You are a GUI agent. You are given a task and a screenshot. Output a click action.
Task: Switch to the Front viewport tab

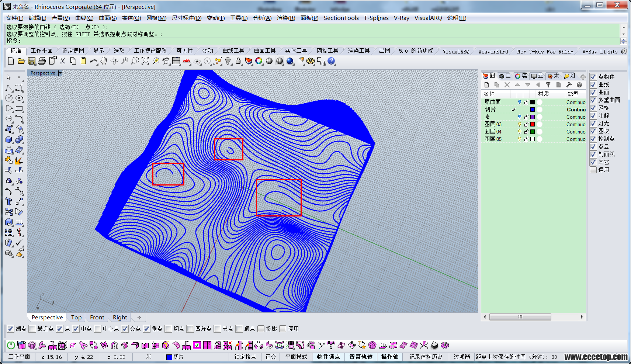click(97, 317)
